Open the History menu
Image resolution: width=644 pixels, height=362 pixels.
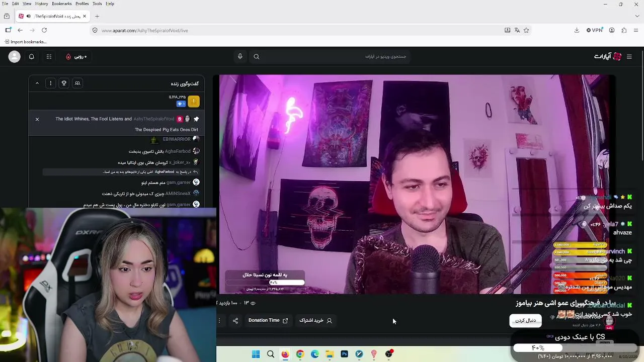click(42, 4)
